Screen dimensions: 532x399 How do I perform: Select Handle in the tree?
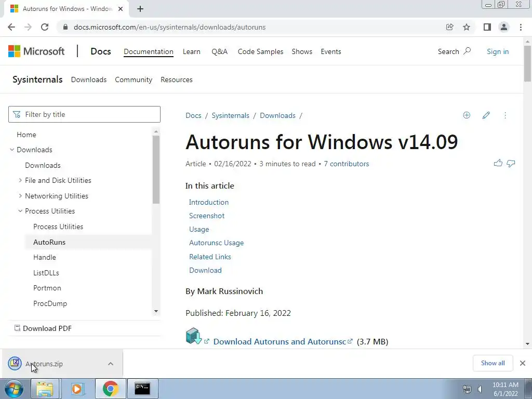[45, 257]
